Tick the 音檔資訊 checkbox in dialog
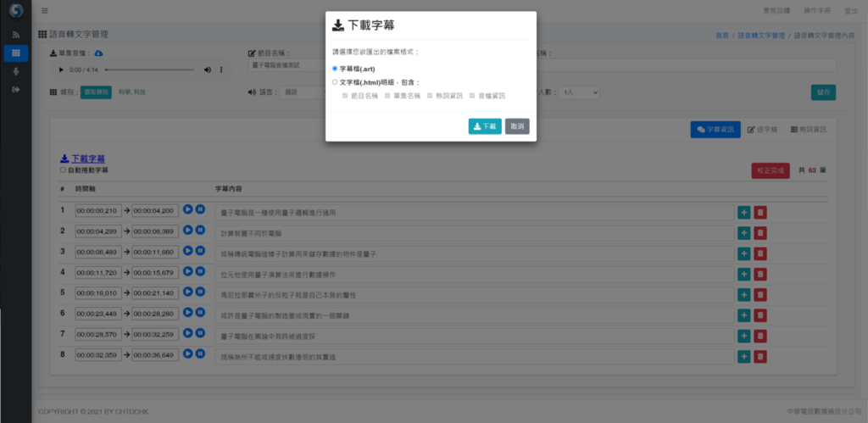868x423 pixels. (472, 95)
